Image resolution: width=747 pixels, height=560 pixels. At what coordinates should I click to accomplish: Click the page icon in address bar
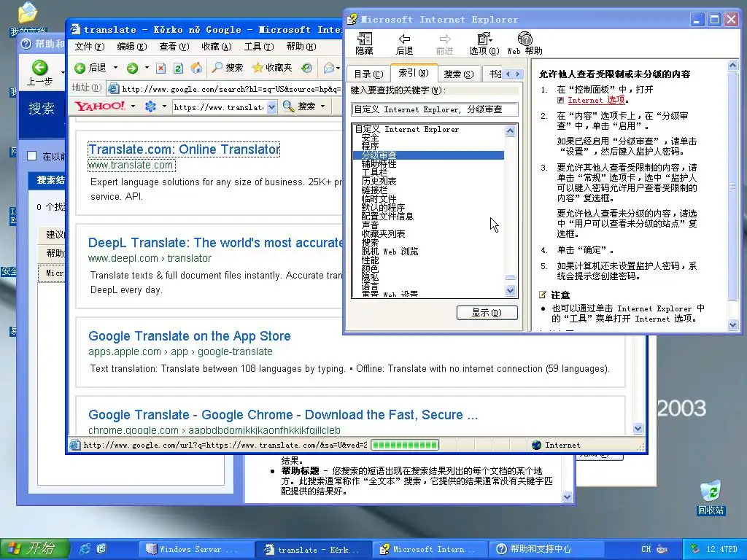pyautogui.click(x=113, y=88)
